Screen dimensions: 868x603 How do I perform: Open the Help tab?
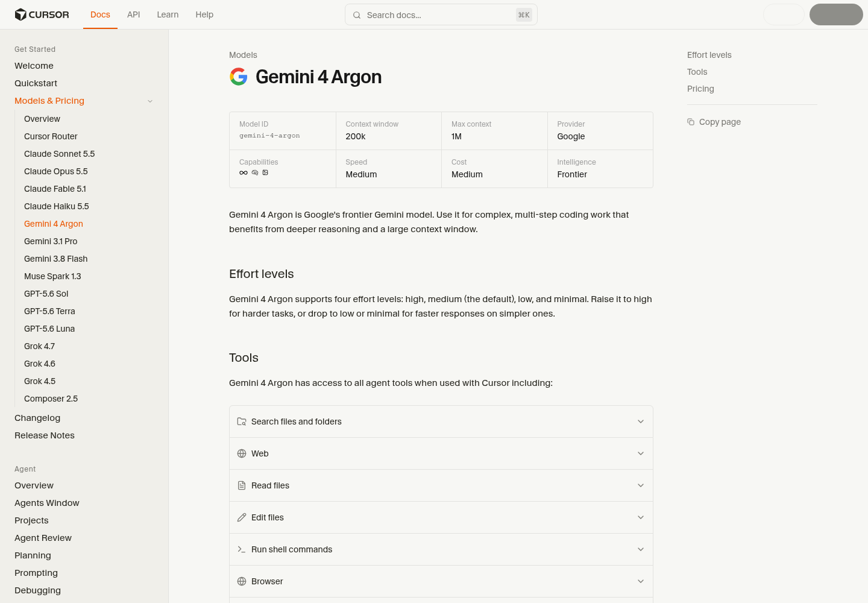[204, 14]
